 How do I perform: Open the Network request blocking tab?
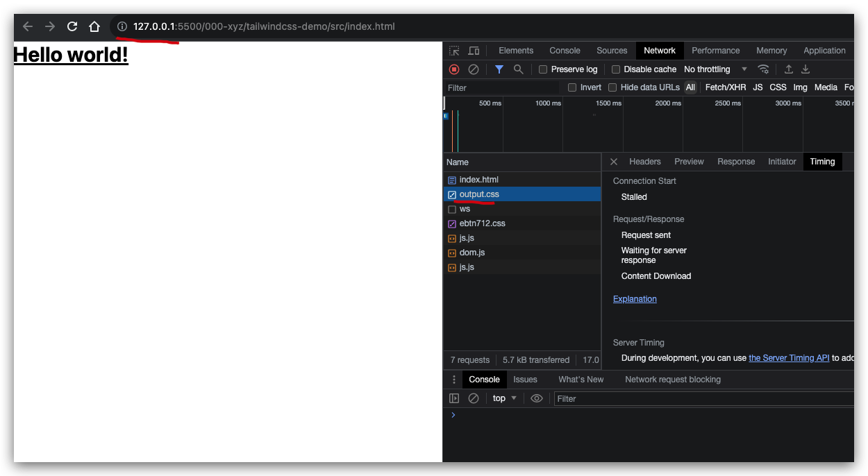673,380
